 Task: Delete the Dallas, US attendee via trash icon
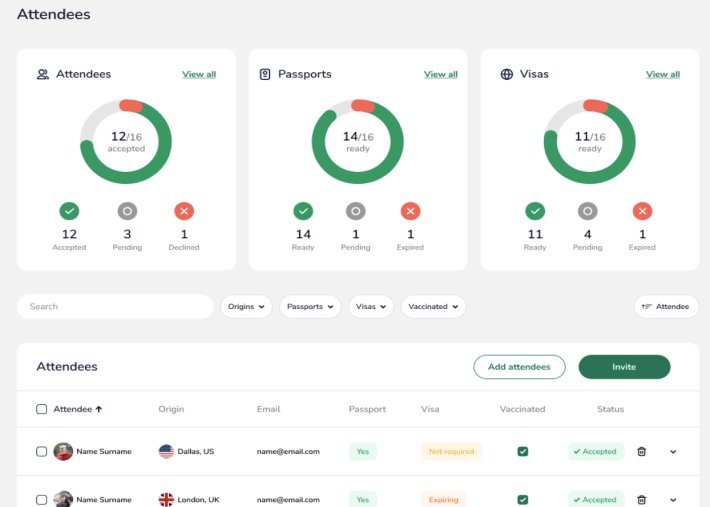click(642, 452)
